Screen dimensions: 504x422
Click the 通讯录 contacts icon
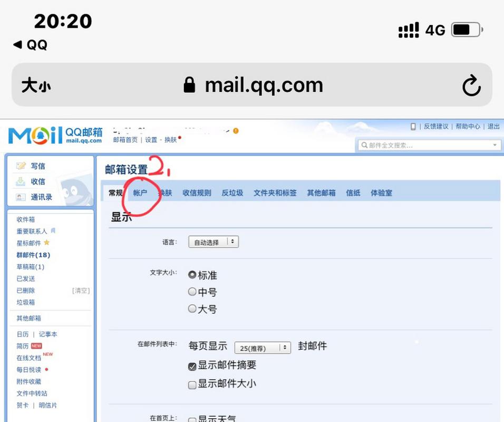pos(21,197)
